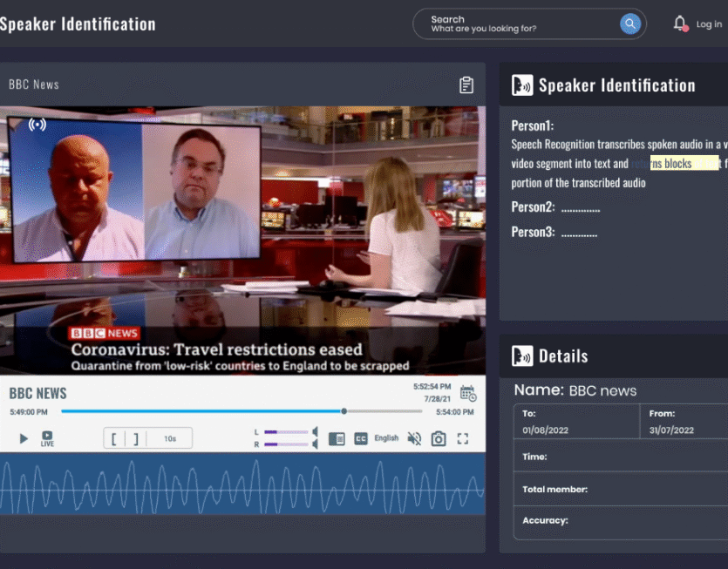This screenshot has width=728, height=569.
Task: Click the broadcast signal icon on video
Action: pos(37,125)
